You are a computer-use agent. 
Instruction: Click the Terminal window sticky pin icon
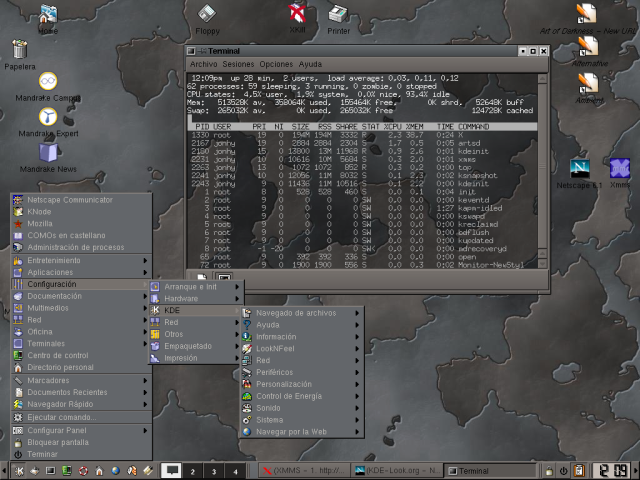click(202, 51)
